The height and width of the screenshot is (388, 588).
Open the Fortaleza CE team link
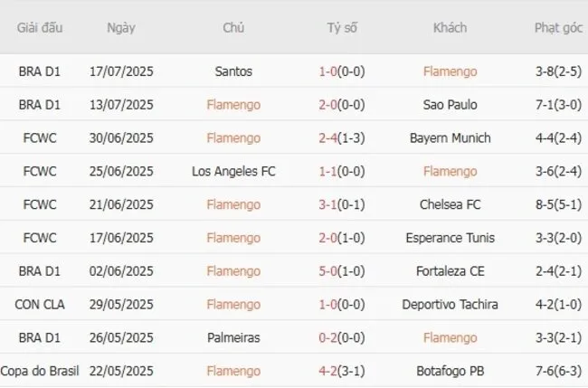pos(450,271)
